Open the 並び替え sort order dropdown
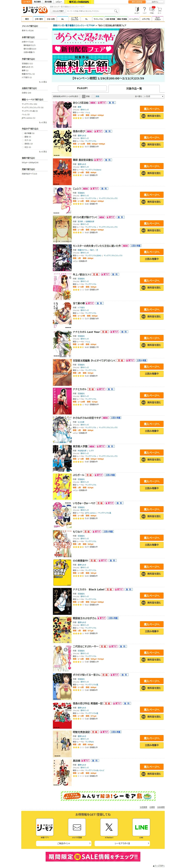This screenshot has height=868, width=186. coord(154,96)
